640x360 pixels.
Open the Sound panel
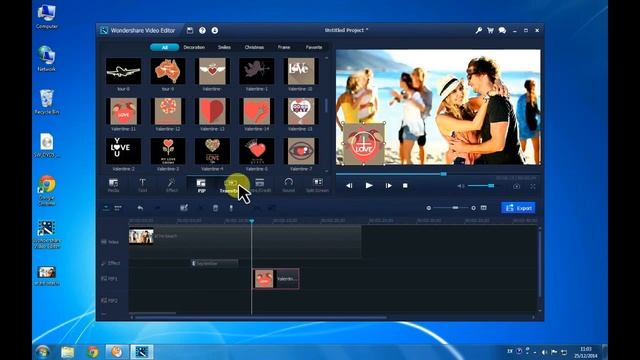click(x=289, y=185)
